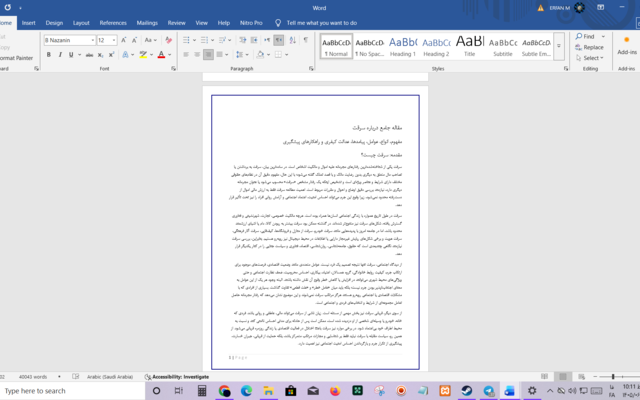Click the Line and Paragraph Spacing icon
640x400 pixels.
tap(240, 55)
